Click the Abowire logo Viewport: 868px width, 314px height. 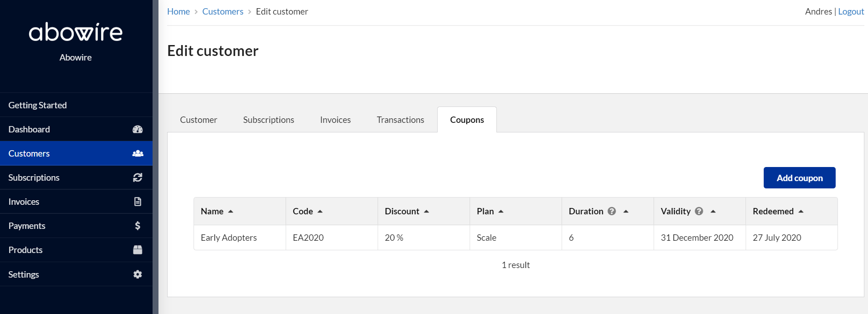coord(76,32)
